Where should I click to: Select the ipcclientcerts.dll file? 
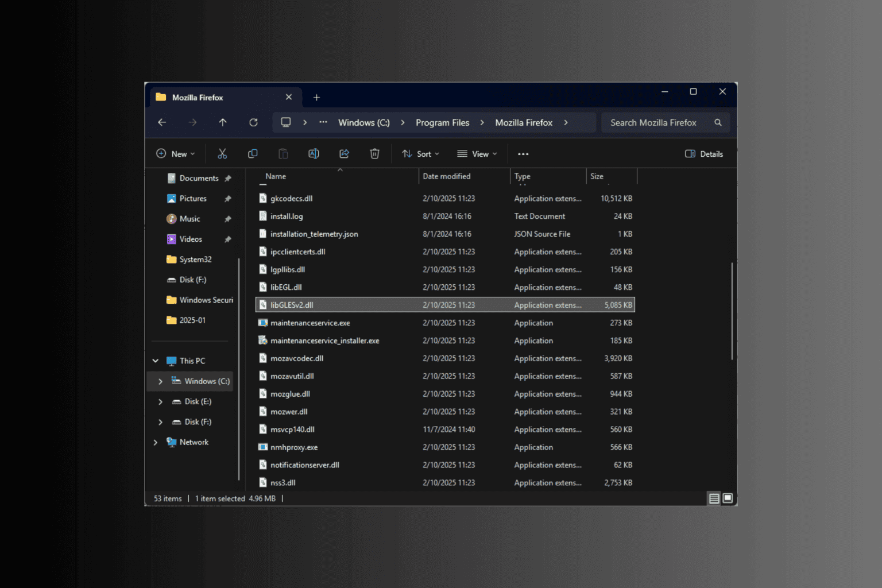pyautogui.click(x=445, y=252)
